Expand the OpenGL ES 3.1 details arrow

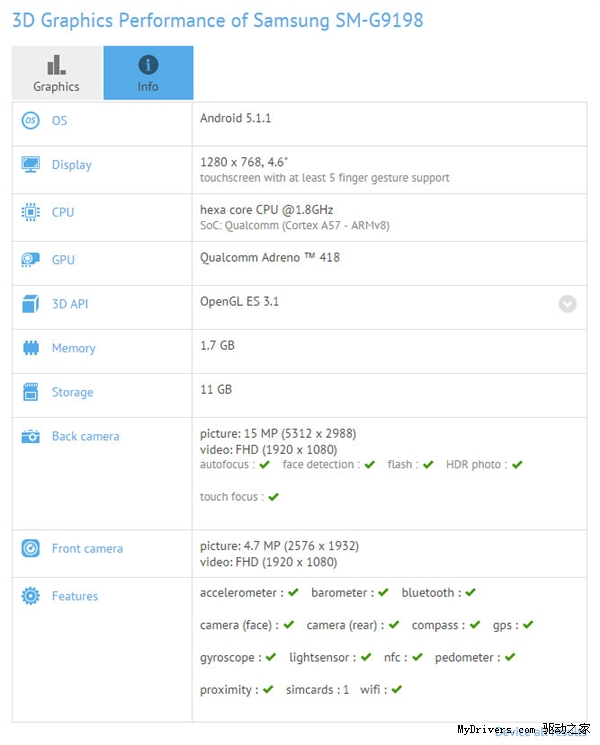(567, 304)
